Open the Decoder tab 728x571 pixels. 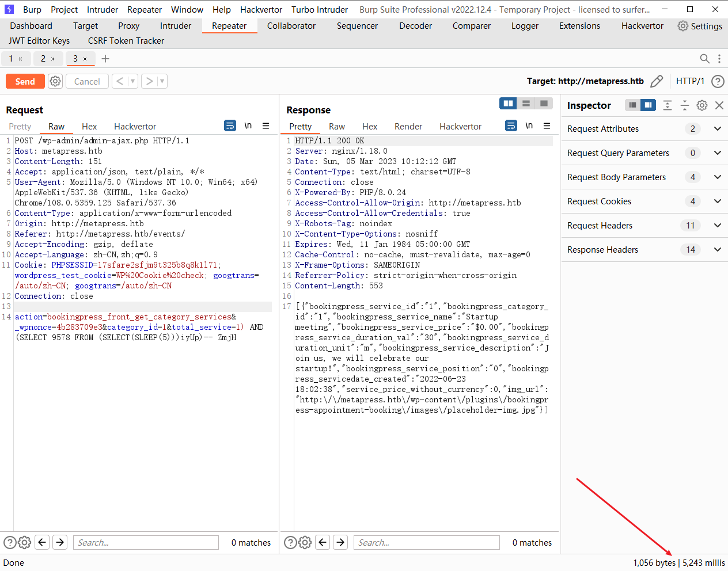coord(415,26)
